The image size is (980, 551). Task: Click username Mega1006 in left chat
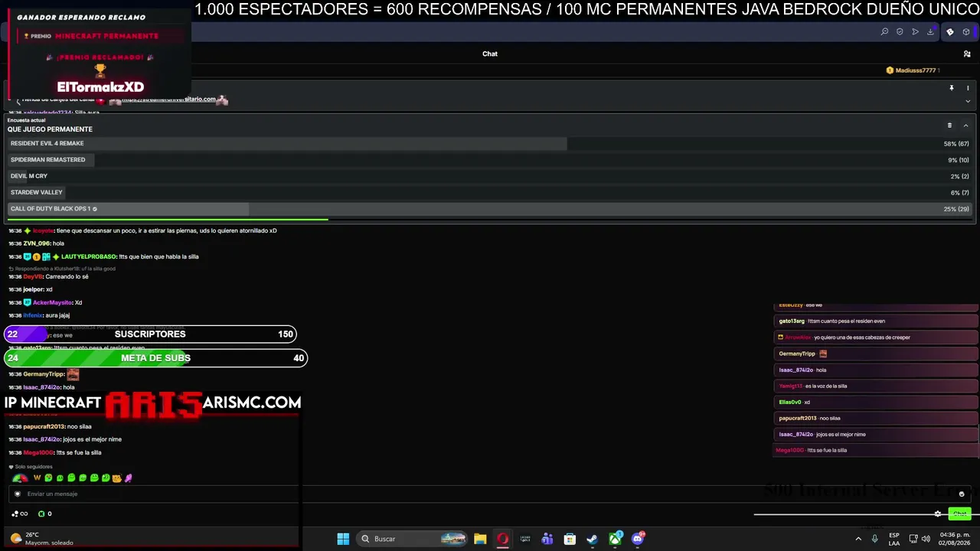tap(38, 452)
